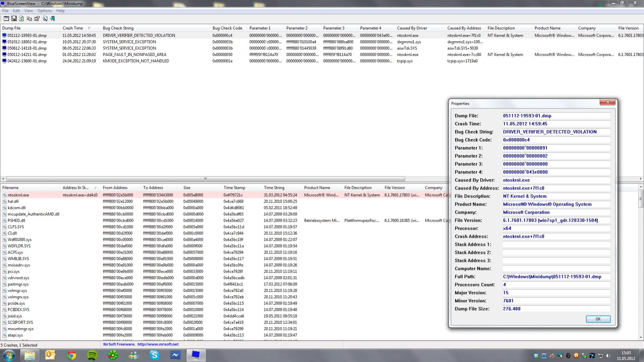The height and width of the screenshot is (362, 644).
Task: Click the File Version field in Properties
Action: pos(556,220)
